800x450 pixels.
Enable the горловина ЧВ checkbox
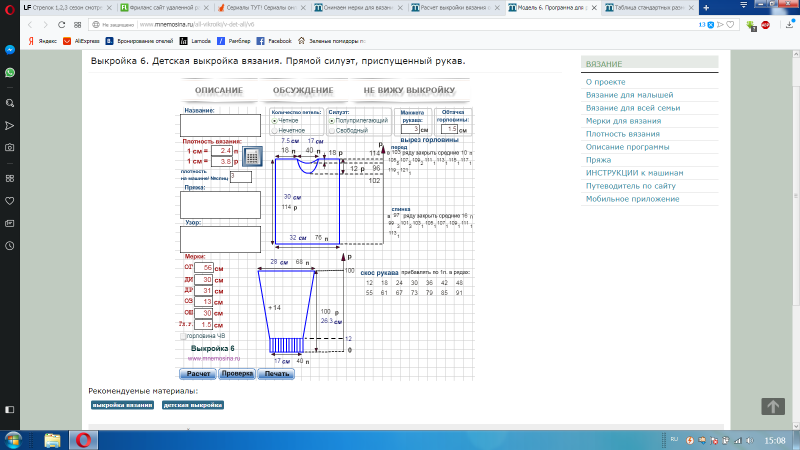180,337
